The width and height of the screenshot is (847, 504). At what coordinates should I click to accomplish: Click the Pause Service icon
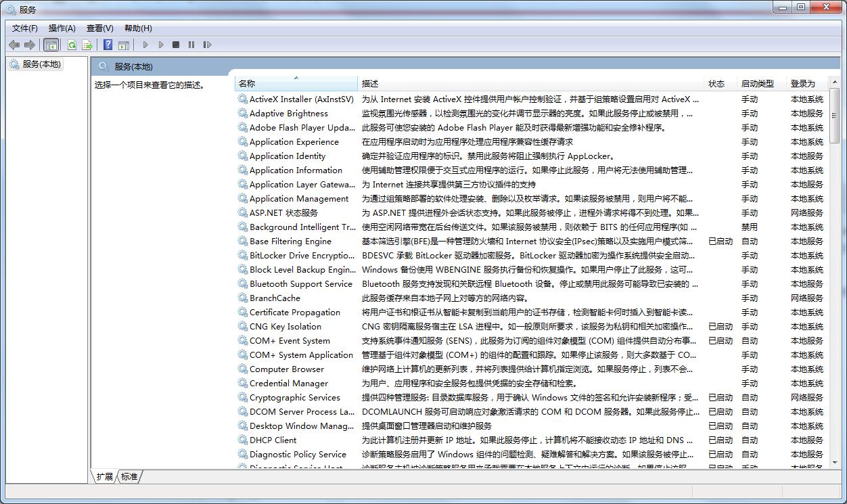[x=191, y=45]
